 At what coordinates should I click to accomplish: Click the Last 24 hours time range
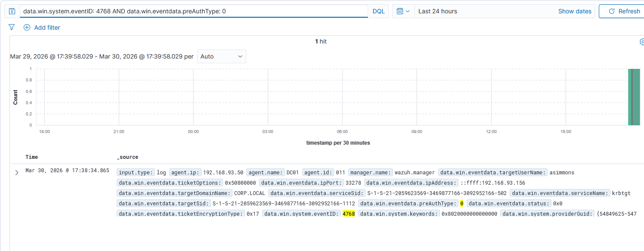coord(438,11)
